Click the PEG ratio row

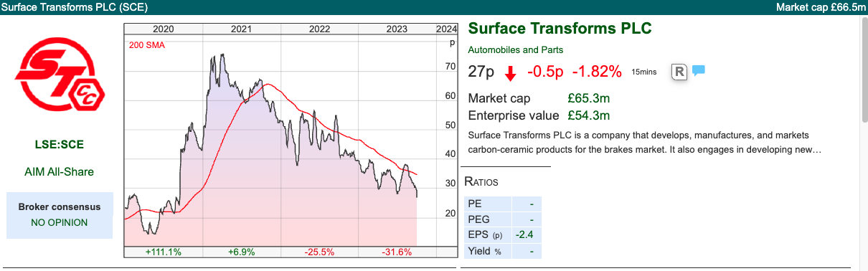[503, 219]
